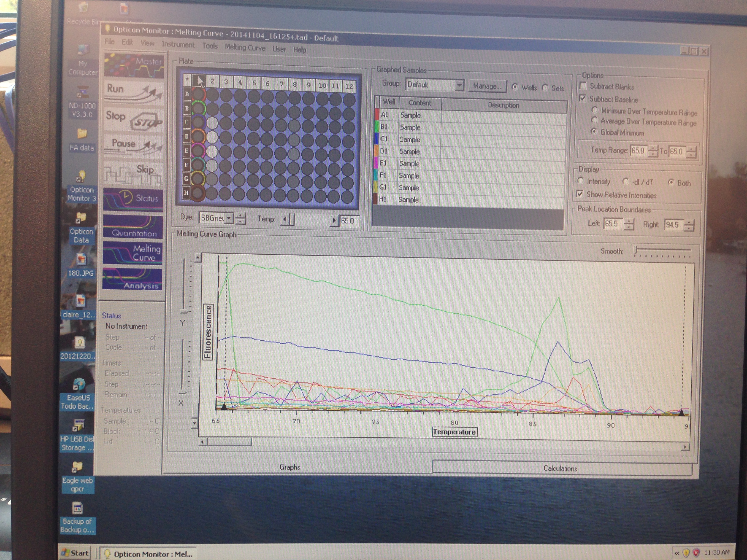Viewport: 747px width, 560px height.
Task: Toggle Subtract Baseline checkbox
Action: click(x=582, y=98)
